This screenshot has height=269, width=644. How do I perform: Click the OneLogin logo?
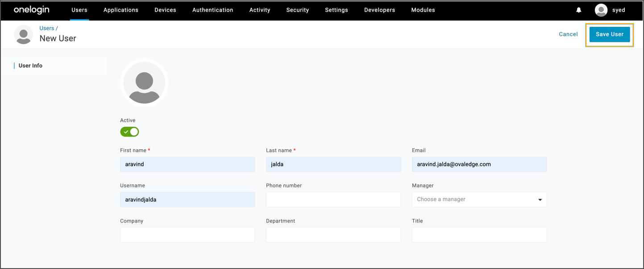pos(31,10)
